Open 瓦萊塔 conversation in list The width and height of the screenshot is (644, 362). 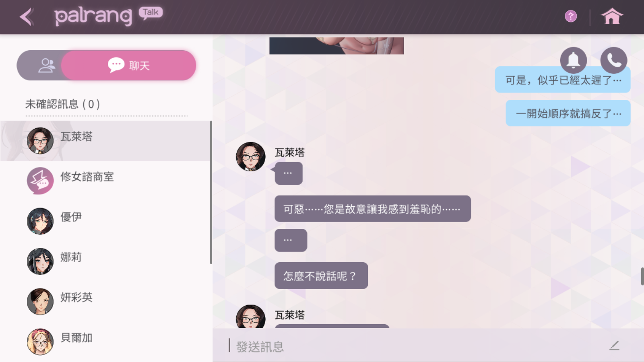[105, 140]
